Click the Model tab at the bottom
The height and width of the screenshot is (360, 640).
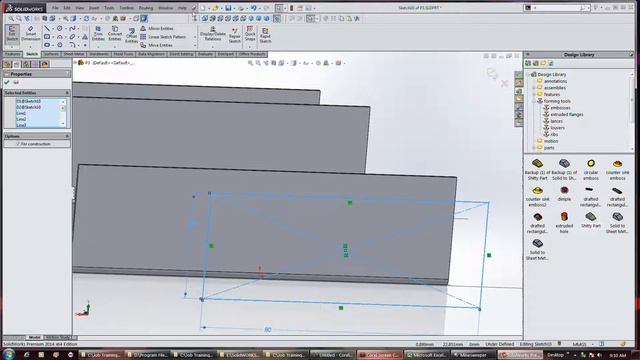pos(34,338)
